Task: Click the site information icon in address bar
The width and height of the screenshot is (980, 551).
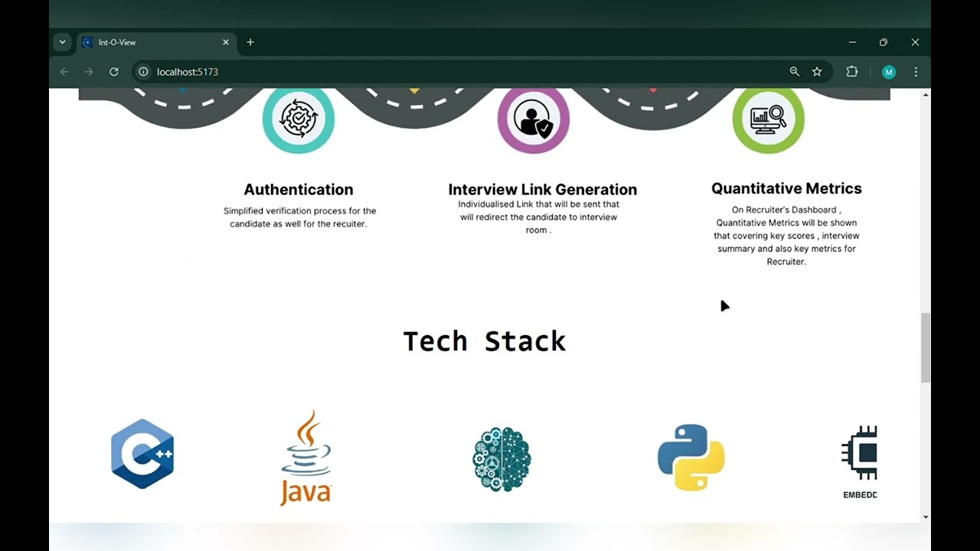Action: point(143,72)
